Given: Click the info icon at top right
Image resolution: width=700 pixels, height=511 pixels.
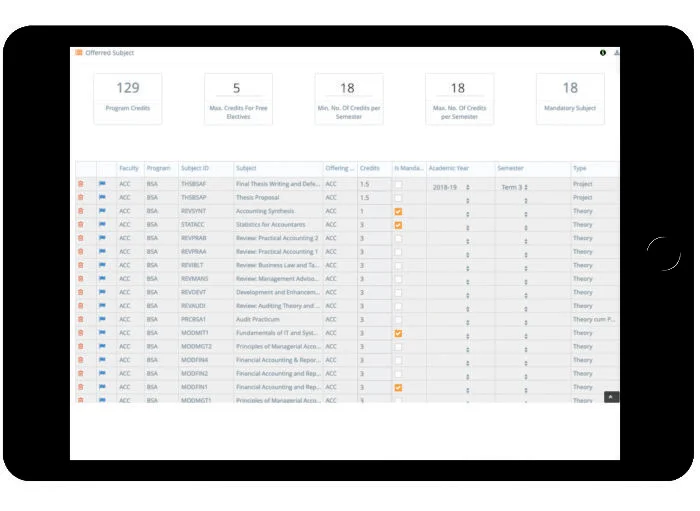Looking at the screenshot, I should (603, 53).
